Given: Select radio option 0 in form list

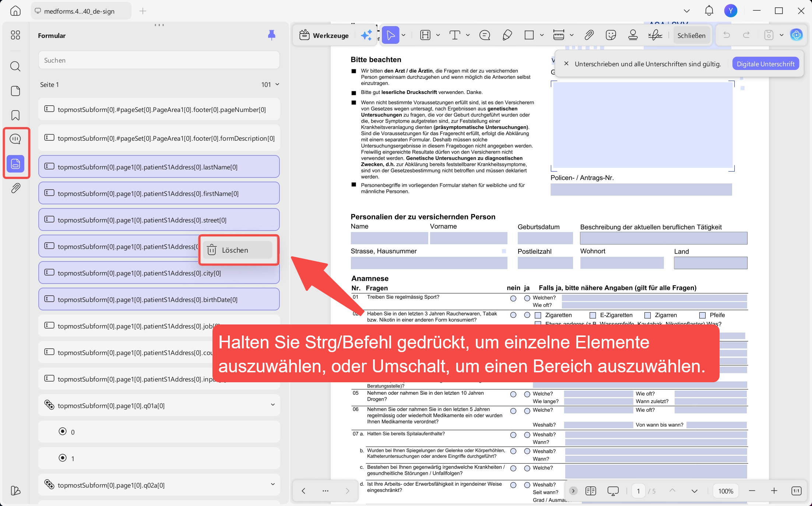Looking at the screenshot, I should click(x=63, y=431).
